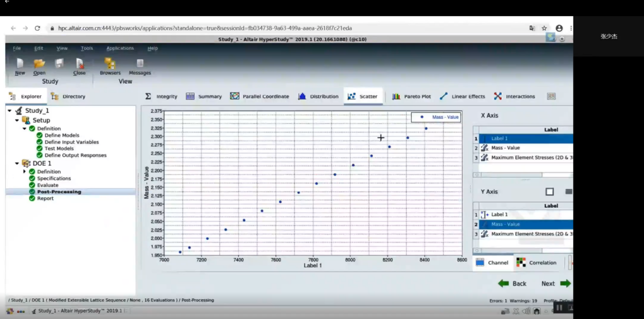Image resolution: width=644 pixels, height=319 pixels.
Task: Click the browser bookmark star icon
Action: pos(544,28)
